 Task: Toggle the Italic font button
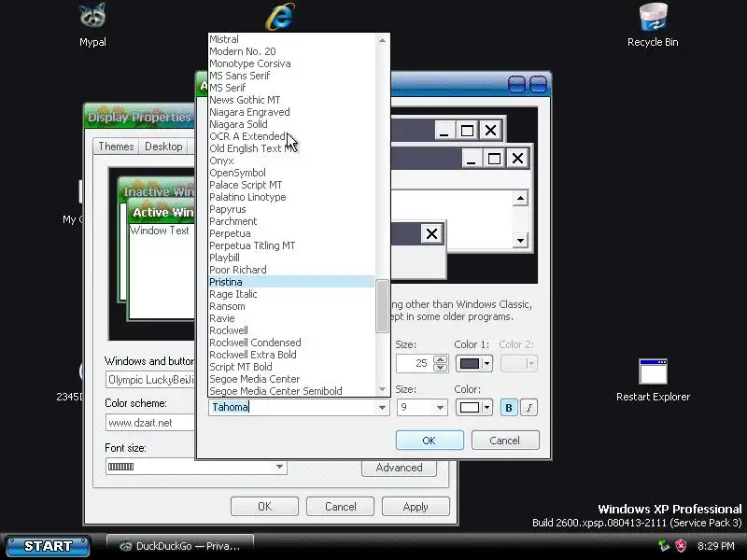point(529,408)
